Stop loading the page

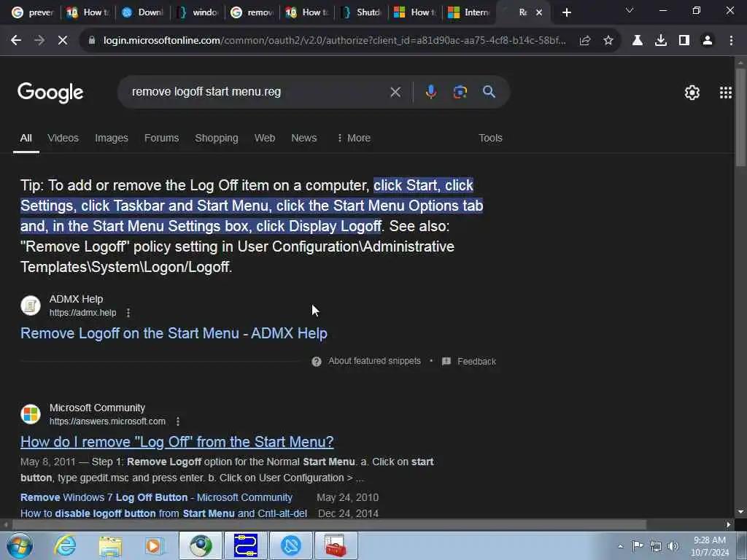tap(63, 41)
